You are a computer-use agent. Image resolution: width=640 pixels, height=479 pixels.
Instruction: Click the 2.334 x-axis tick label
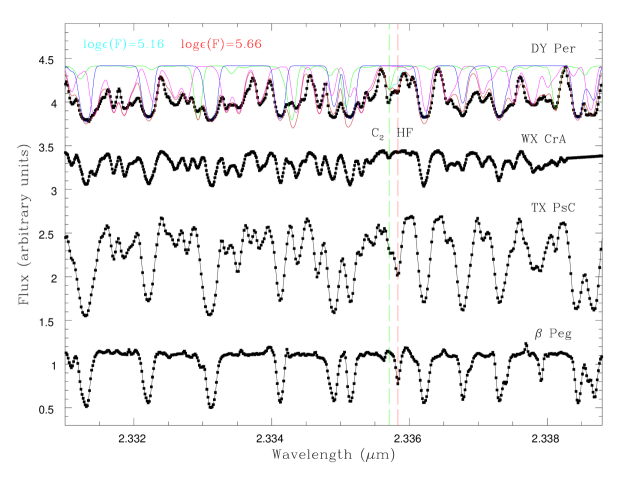tap(271, 439)
